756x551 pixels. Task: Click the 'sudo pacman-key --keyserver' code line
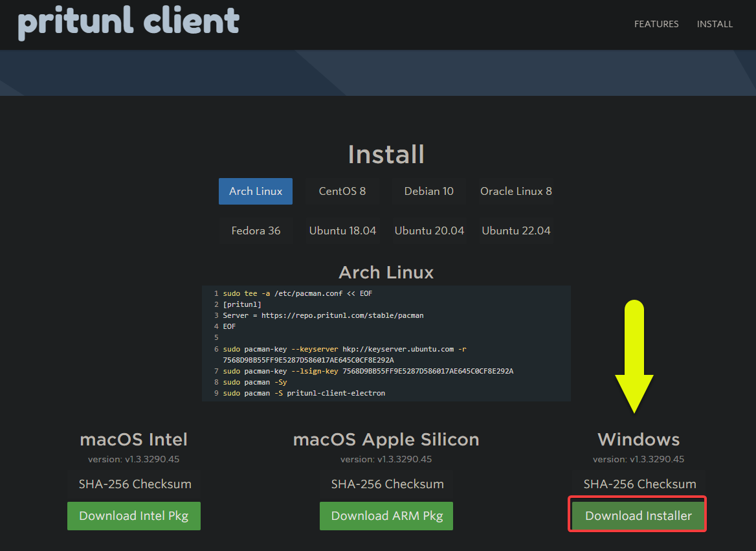[344, 355]
